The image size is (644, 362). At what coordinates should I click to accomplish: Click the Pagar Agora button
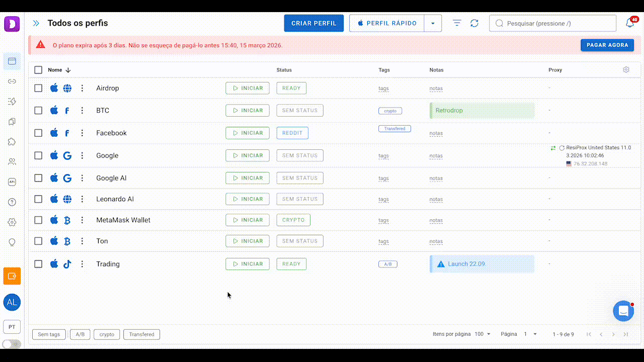point(607,45)
